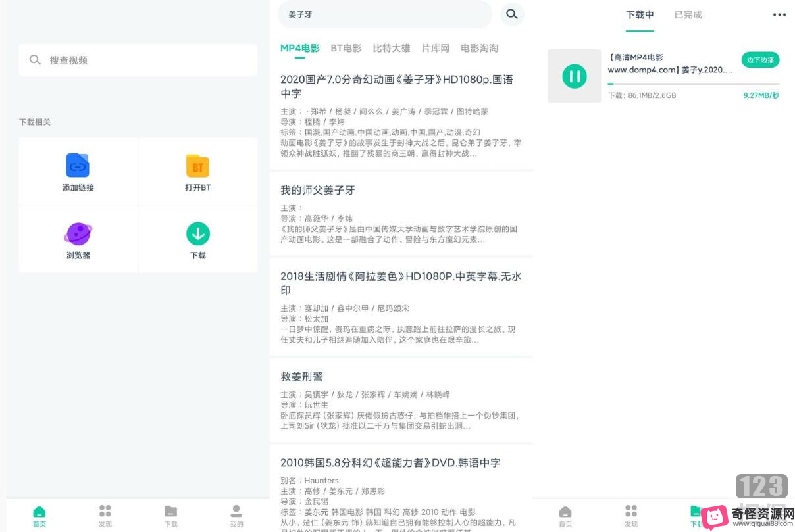
Task: Tap the 边下边播 play-while-downloading button
Action: (x=760, y=59)
